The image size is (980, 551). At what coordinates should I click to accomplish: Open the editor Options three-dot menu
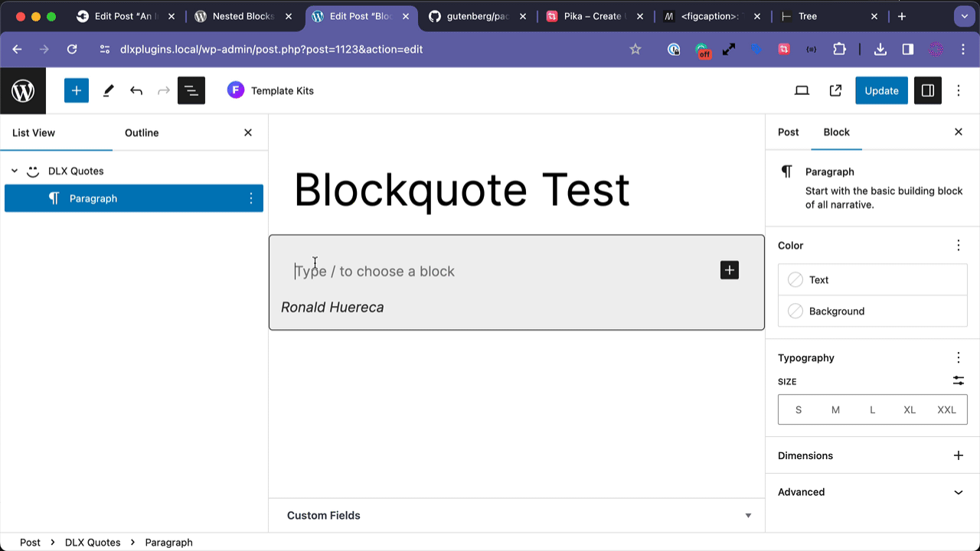959,90
